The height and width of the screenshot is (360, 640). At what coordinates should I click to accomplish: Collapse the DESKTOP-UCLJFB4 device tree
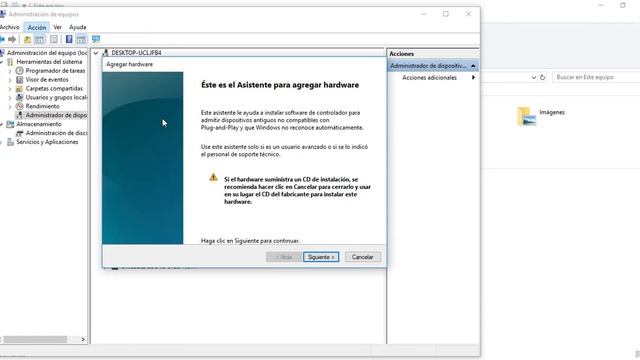tap(96, 53)
